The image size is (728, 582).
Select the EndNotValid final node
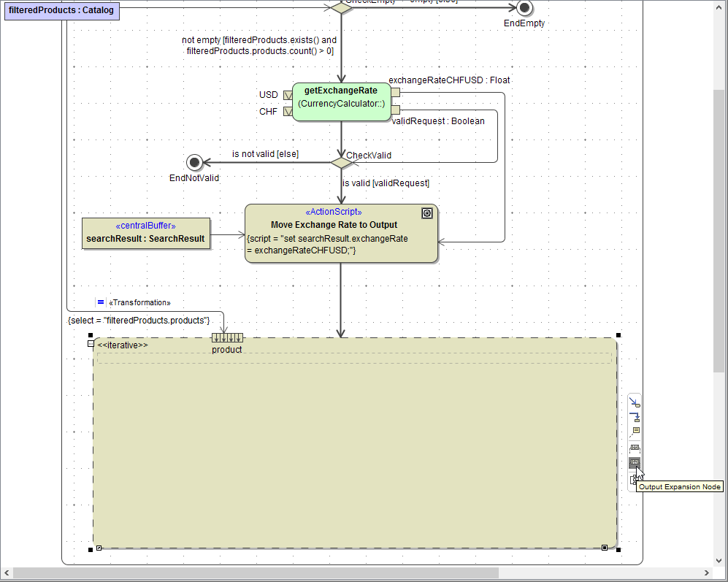[194, 162]
